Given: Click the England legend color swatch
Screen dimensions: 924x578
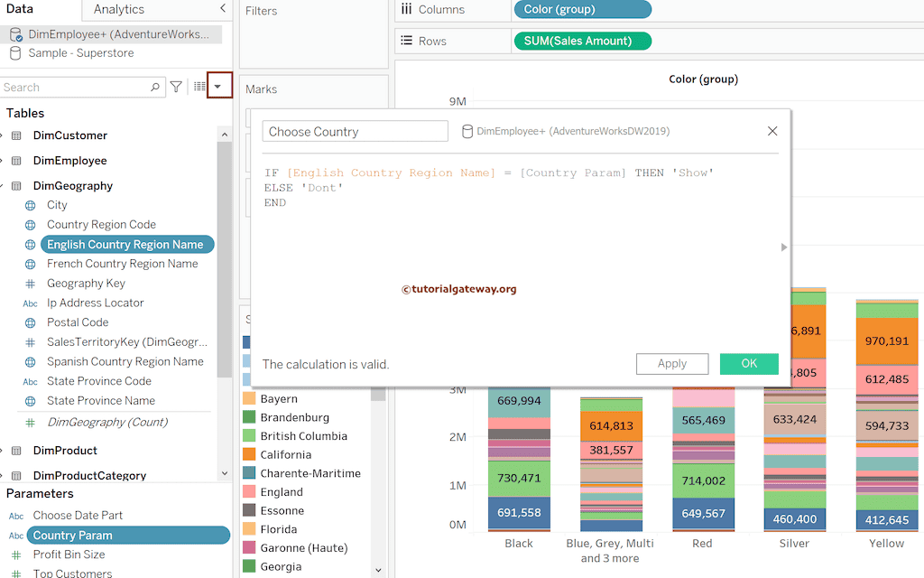Looking at the screenshot, I should pyautogui.click(x=249, y=492).
